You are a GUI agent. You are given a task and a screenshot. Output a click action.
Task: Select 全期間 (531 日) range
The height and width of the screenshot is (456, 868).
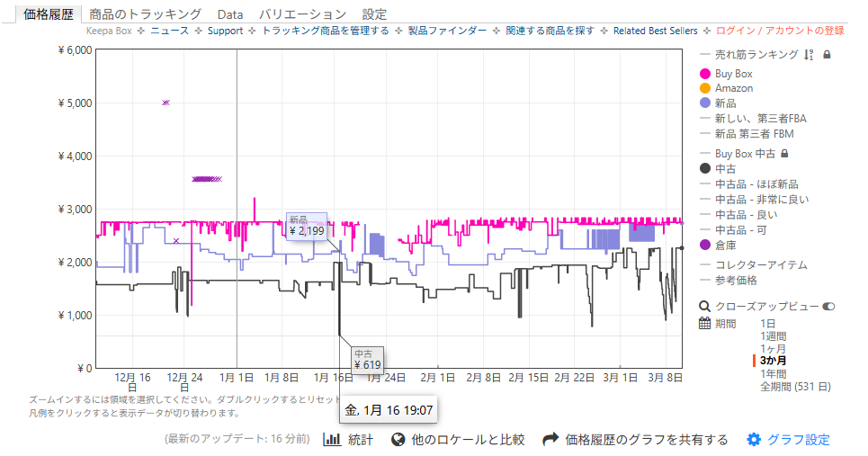coord(795,386)
